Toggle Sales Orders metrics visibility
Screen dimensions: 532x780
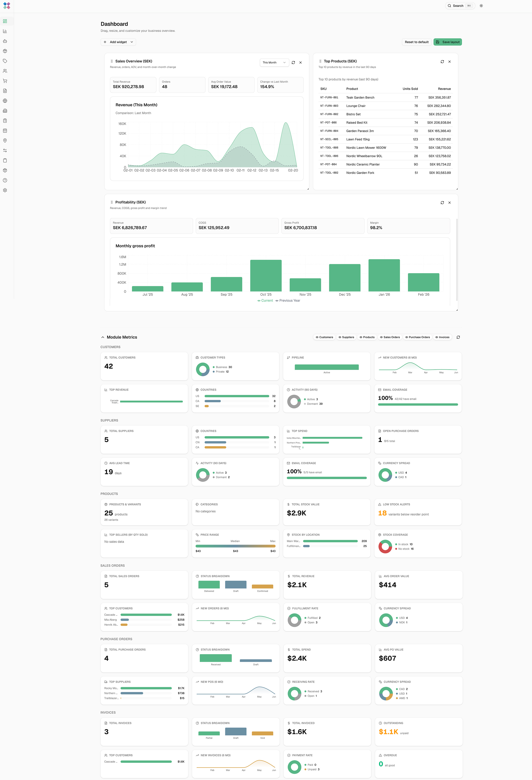[x=390, y=337]
